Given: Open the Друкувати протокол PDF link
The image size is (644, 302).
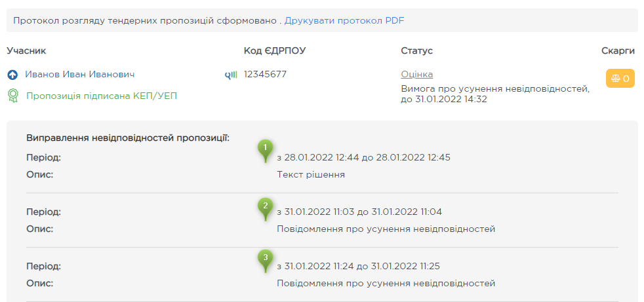Looking at the screenshot, I should click(x=344, y=20).
